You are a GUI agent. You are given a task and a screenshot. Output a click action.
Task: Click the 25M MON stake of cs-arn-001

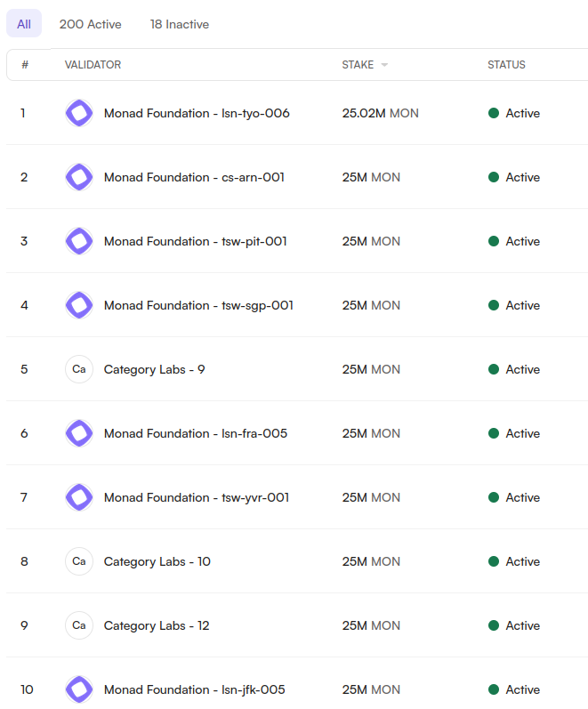tap(371, 177)
